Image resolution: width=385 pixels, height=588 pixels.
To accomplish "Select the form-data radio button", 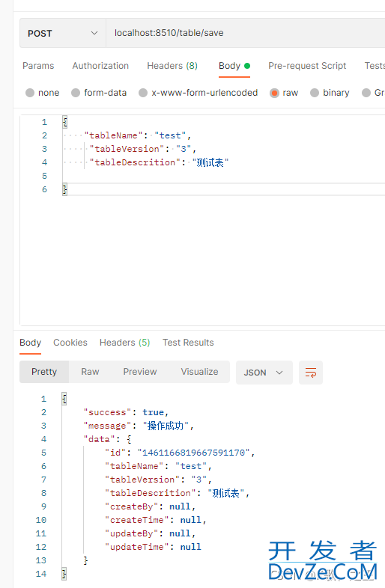I will point(99,93).
